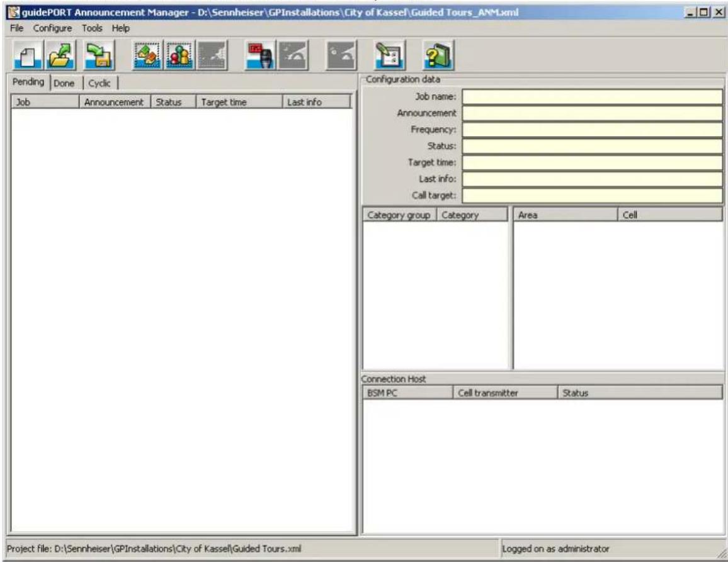The height and width of the screenshot is (562, 728).
Task: Click the 'Connection Host' label
Action: click(393, 379)
